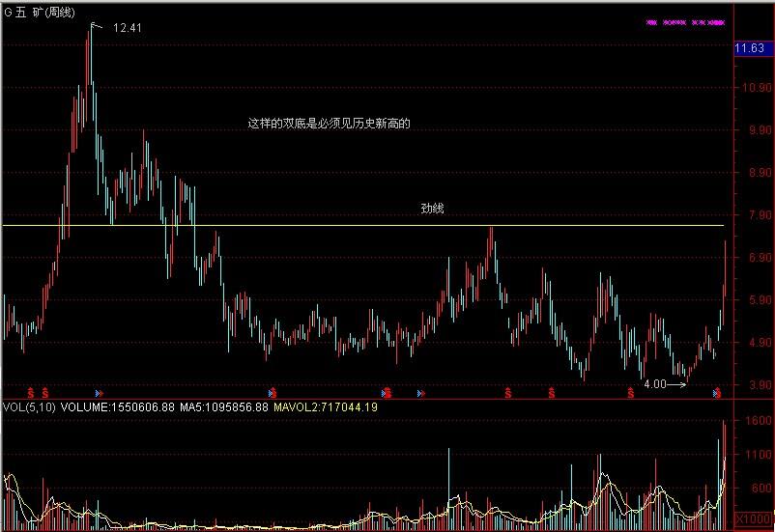Screen dimensions: 775x532
Task: Click the 1600 volume axis label
Action: click(x=757, y=422)
